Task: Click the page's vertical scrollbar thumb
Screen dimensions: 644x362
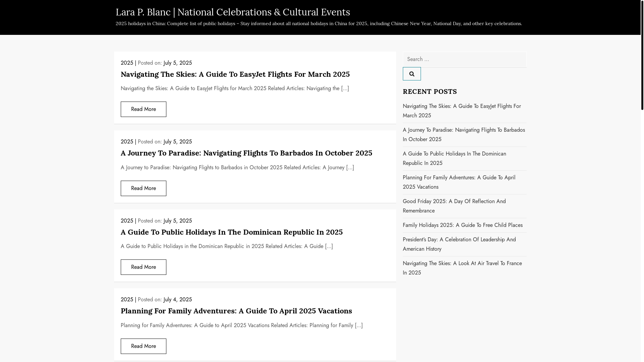Action: [642, 55]
